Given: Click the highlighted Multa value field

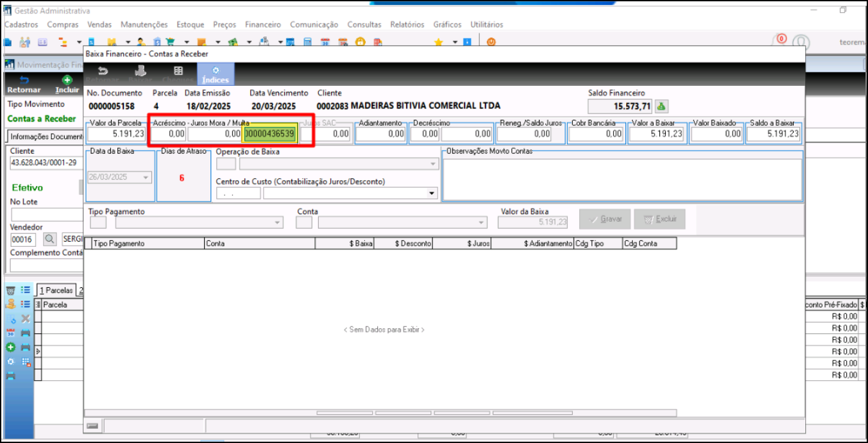Looking at the screenshot, I should pyautogui.click(x=270, y=134).
